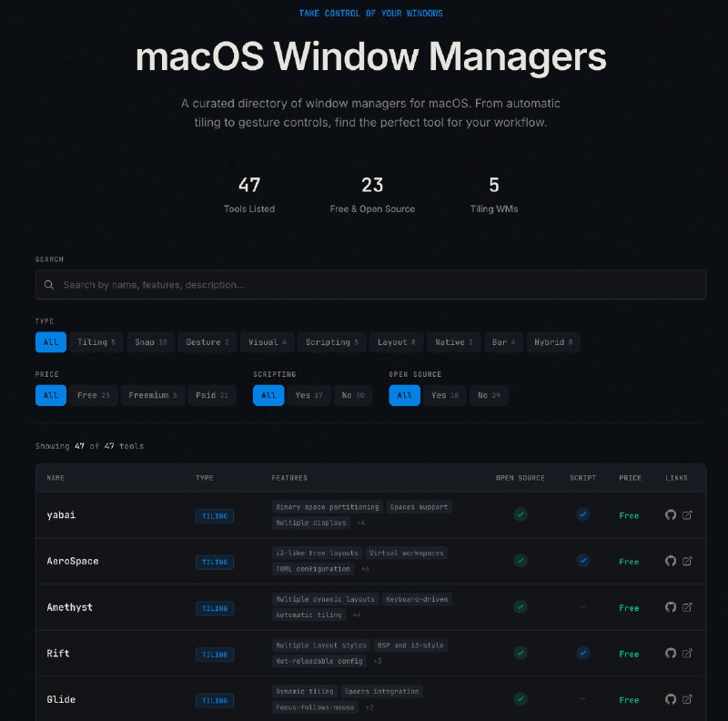Click the Amethyst tool name
Viewport: 728px width, 721px height.
tap(70, 607)
